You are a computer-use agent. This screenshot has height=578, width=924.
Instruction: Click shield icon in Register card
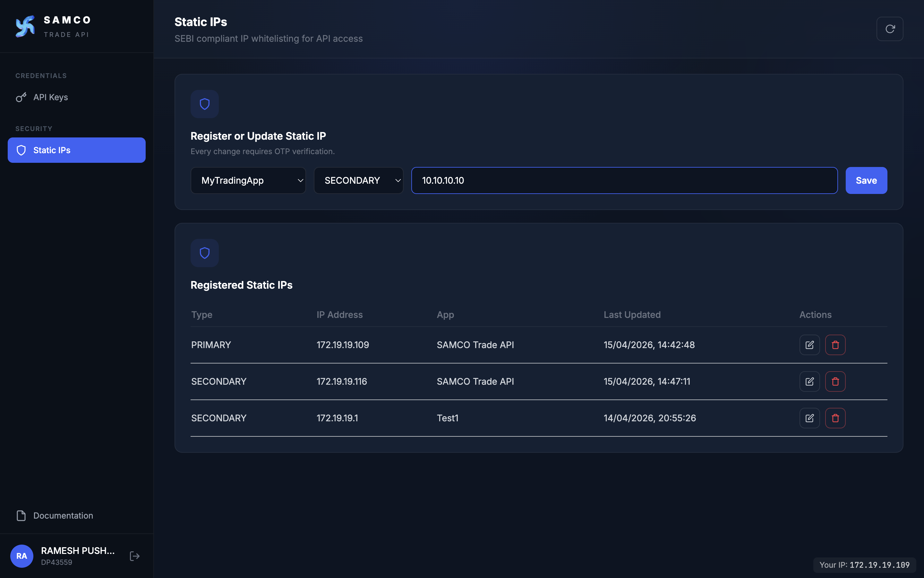(205, 104)
